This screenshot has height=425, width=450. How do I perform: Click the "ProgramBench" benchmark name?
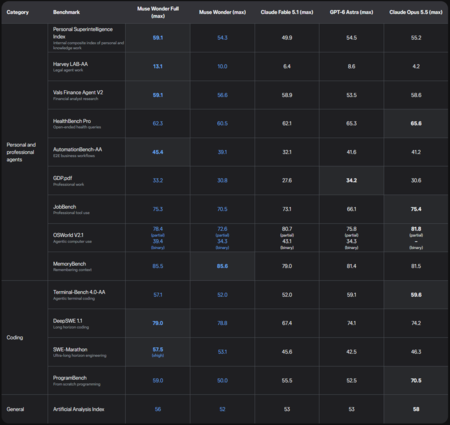click(70, 378)
